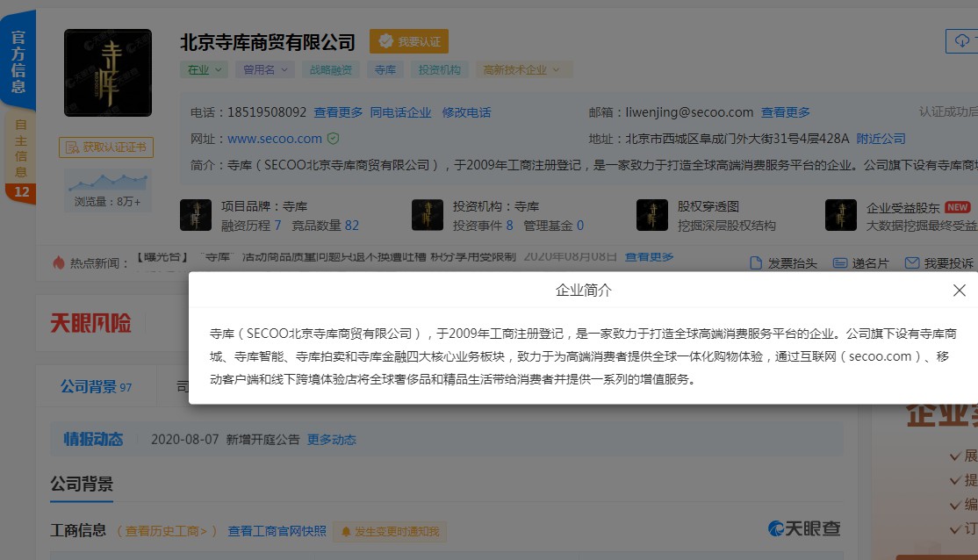Open the 附近公司 nearby companies link

[x=881, y=139]
